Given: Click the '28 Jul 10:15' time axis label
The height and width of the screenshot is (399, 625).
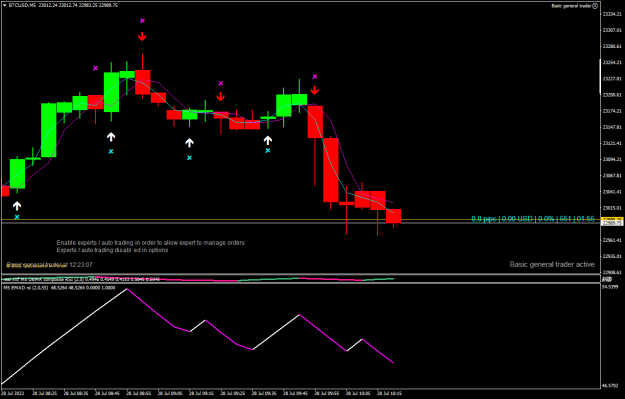Looking at the screenshot, I should pyautogui.click(x=389, y=393).
